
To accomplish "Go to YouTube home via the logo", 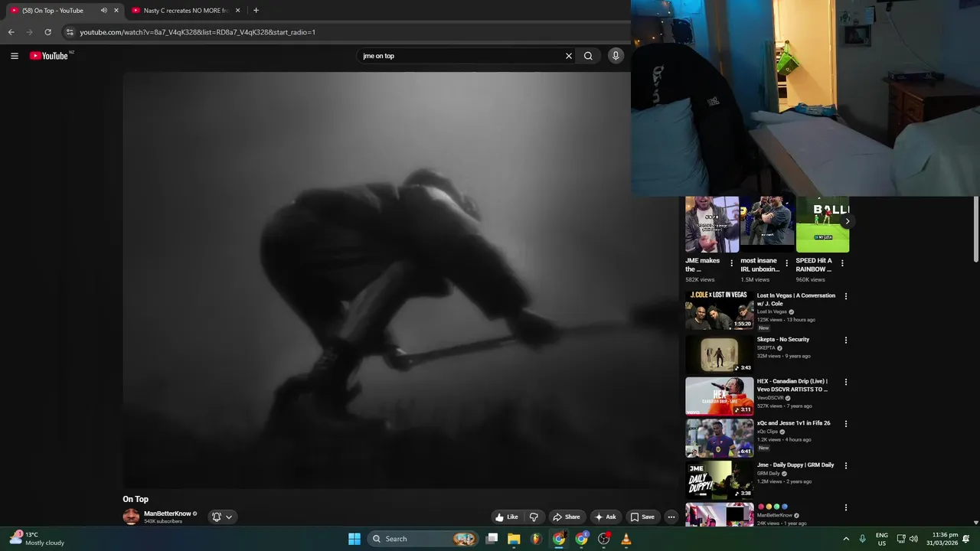I will (49, 56).
